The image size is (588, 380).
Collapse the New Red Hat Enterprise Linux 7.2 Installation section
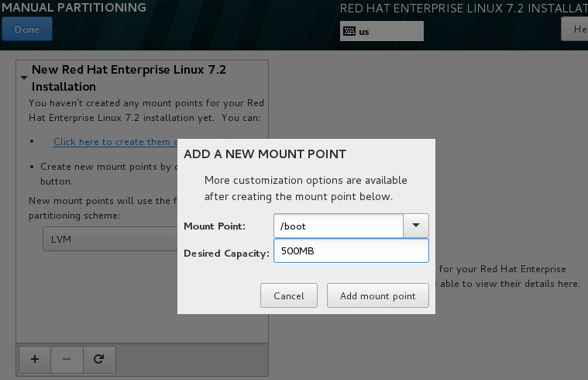coord(24,78)
